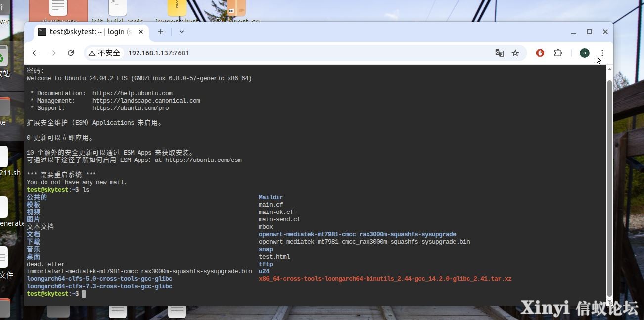The image size is (644, 320).
Task: Click the https://landscape.canonical.com link
Action: point(146,101)
